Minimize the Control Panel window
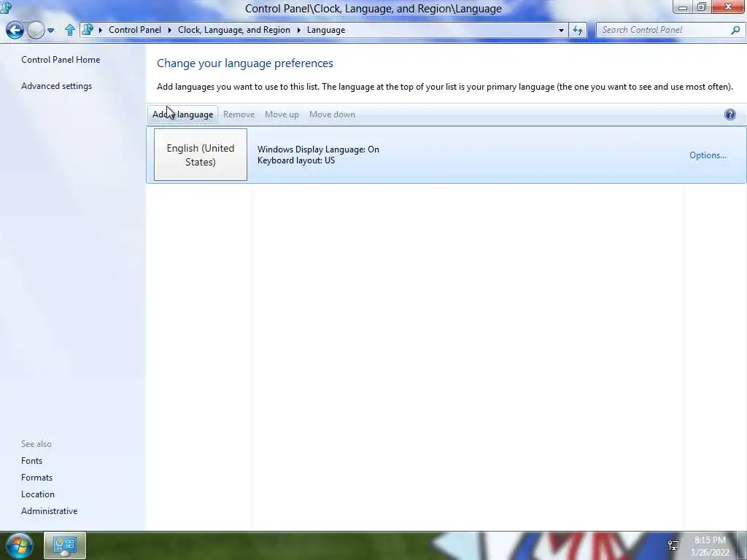 [682, 7]
